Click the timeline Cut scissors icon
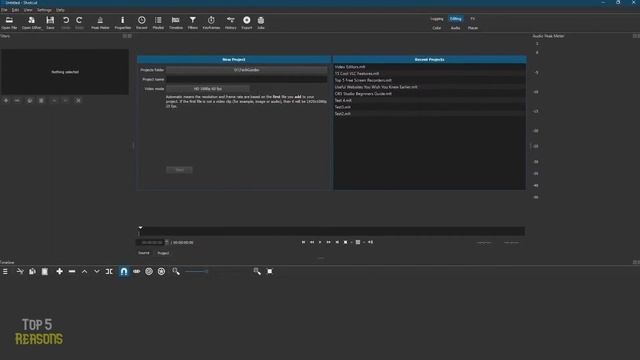640x360 pixels. tap(20, 271)
